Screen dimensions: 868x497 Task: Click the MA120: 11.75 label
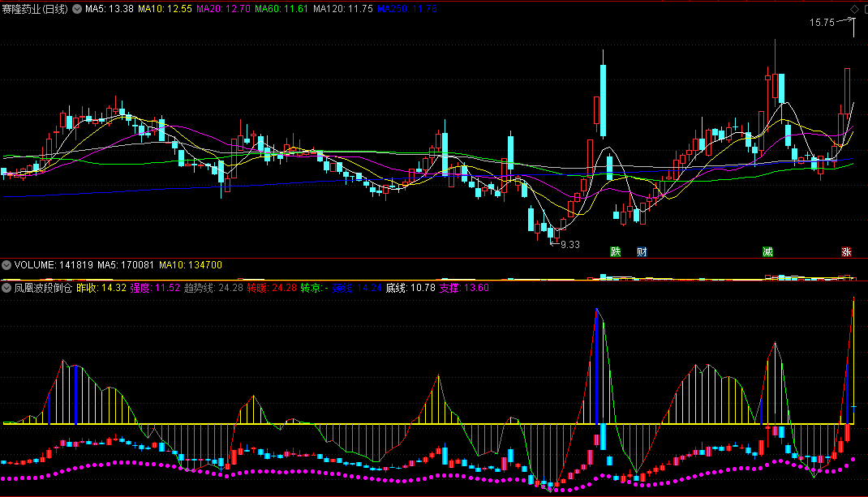click(342, 9)
